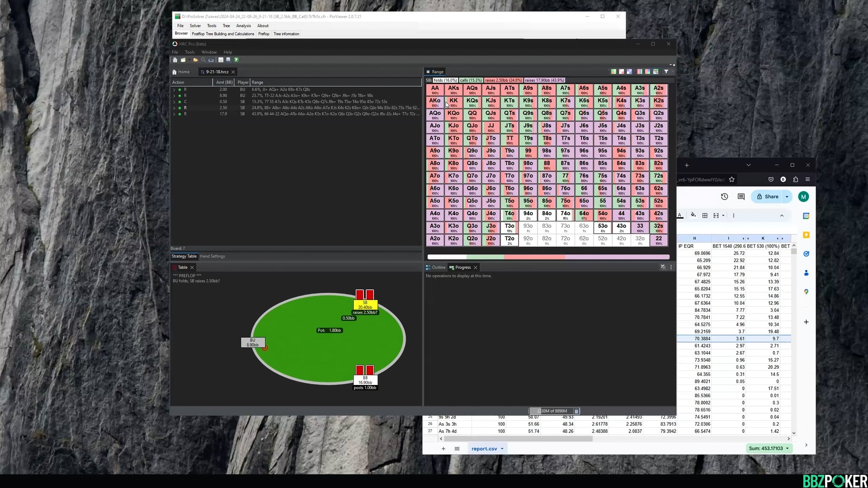Viewport: 868px width, 488px height.
Task: Click the green-pink strategy bar below the range grid
Action: click(548, 257)
